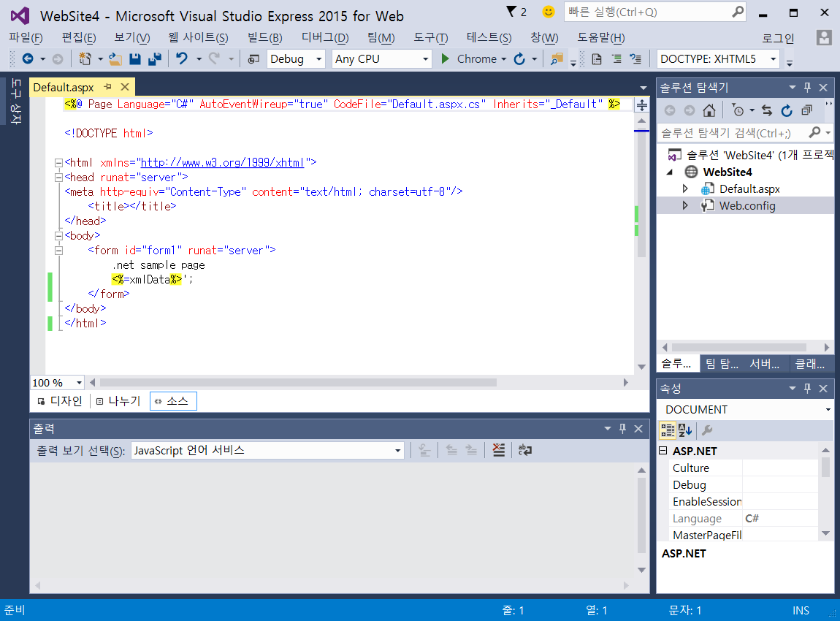This screenshot has height=621, width=840.
Task: Start debugging with the green Chrome play button
Action: click(445, 59)
